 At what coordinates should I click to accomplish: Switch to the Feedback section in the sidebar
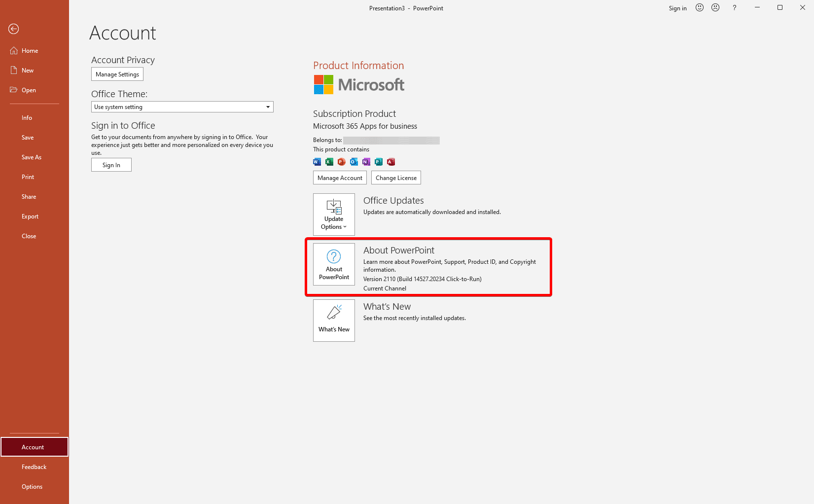34,467
